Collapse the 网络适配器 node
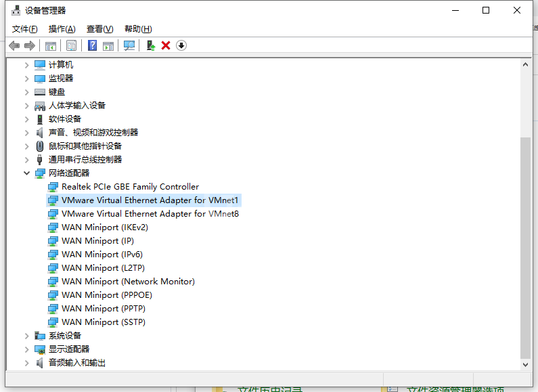538x392 pixels. pyautogui.click(x=27, y=173)
